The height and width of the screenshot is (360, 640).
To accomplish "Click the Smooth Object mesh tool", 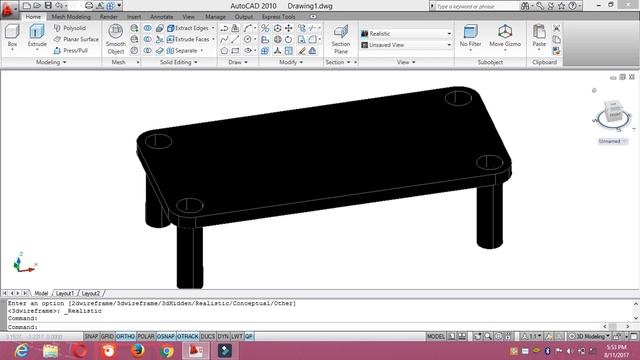I will 116,39.
